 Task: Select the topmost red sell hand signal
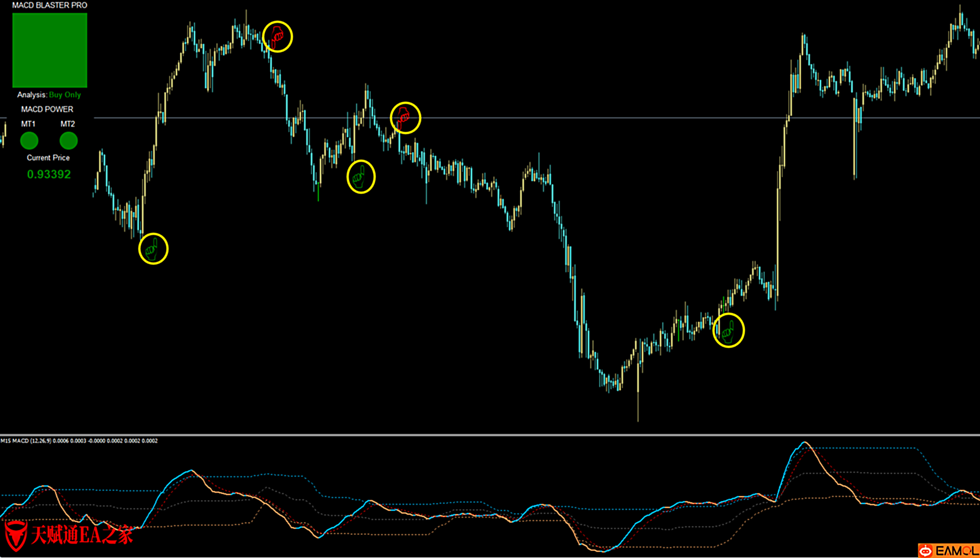click(278, 37)
